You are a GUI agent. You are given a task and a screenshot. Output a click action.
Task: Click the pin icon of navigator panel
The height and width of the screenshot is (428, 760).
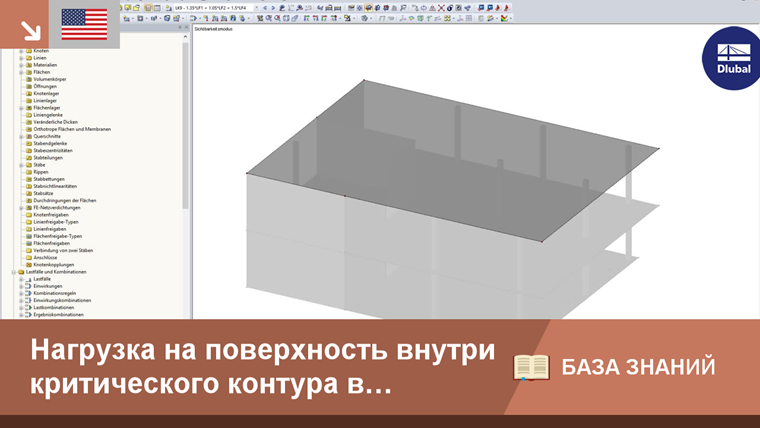pyautogui.click(x=180, y=28)
